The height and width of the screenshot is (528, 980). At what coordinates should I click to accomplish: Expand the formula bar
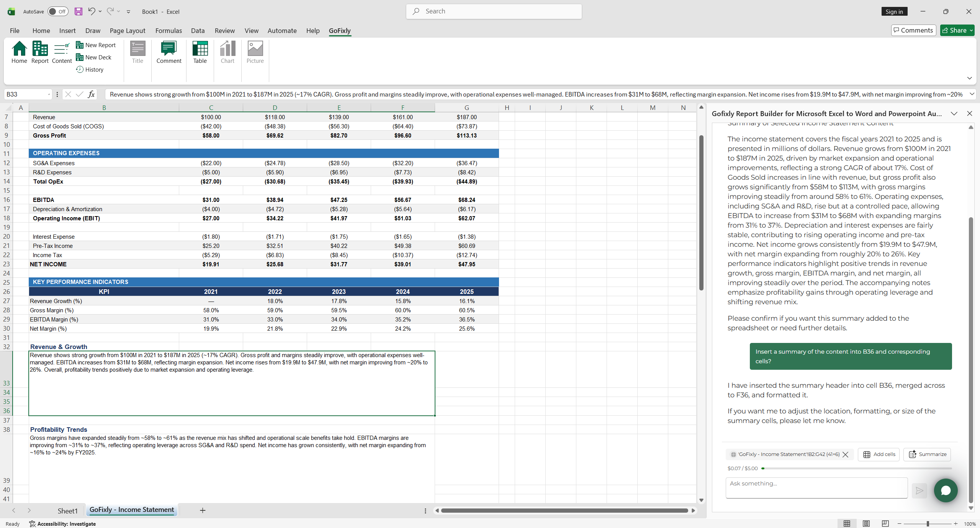(x=972, y=94)
